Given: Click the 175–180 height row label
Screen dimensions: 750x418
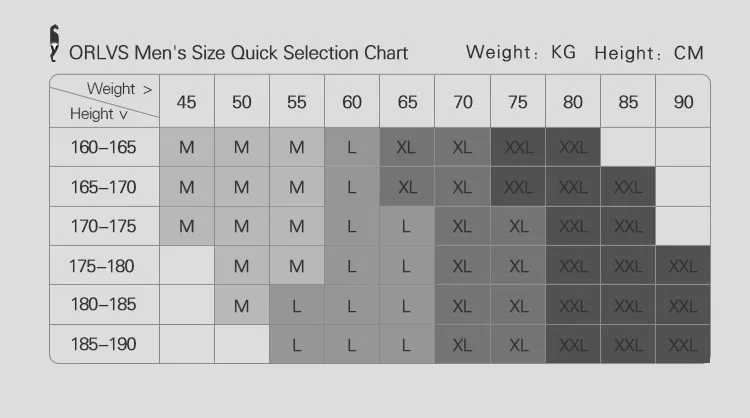Looking at the screenshot, I should [x=104, y=265].
